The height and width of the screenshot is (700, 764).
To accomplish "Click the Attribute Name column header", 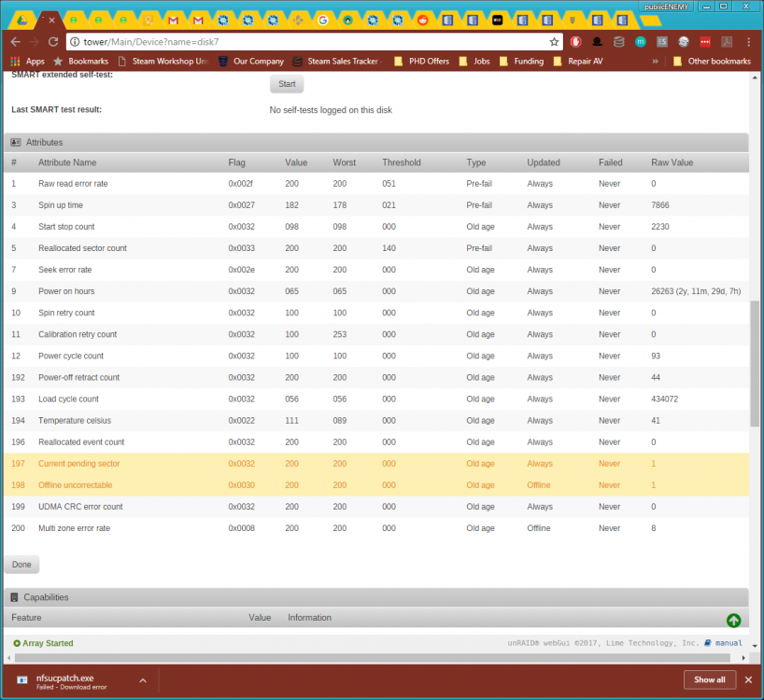I will (x=67, y=162).
